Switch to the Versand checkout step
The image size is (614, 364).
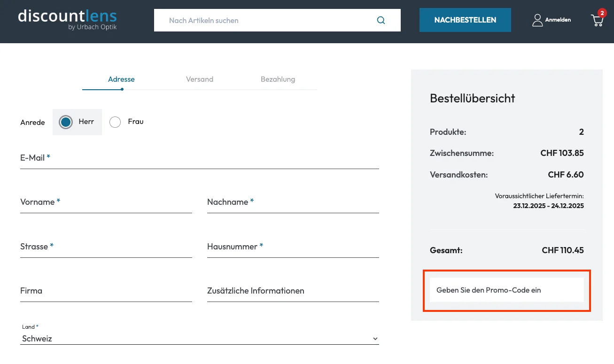click(199, 79)
